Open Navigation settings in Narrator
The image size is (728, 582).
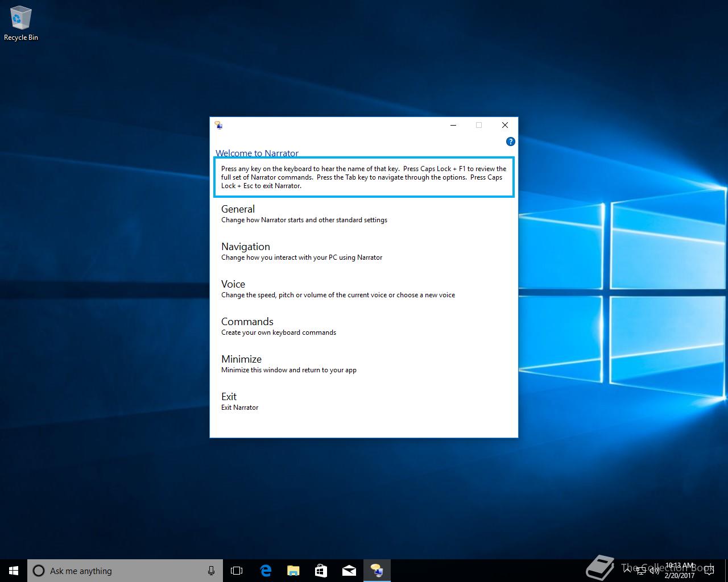tap(246, 247)
